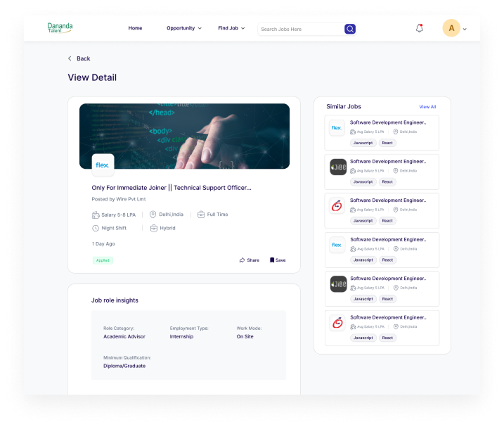This screenshot has height=427, width=504.
Task: Select Javascript tag in second similar job
Action: pos(363,181)
